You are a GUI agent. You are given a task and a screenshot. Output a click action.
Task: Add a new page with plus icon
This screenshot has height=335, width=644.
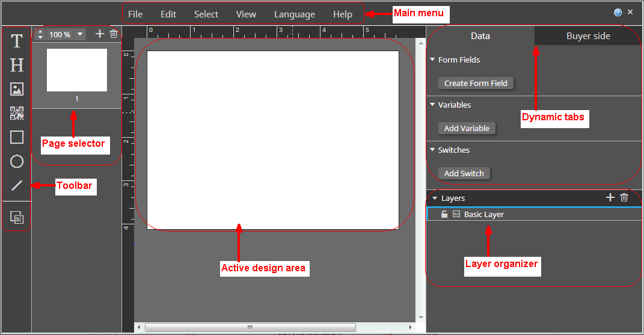[x=100, y=34]
